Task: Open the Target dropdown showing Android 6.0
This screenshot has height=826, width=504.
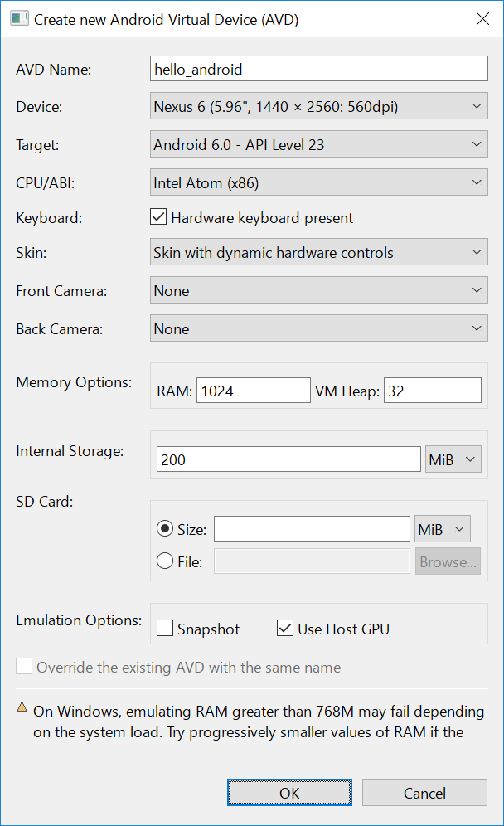Action: tap(319, 144)
